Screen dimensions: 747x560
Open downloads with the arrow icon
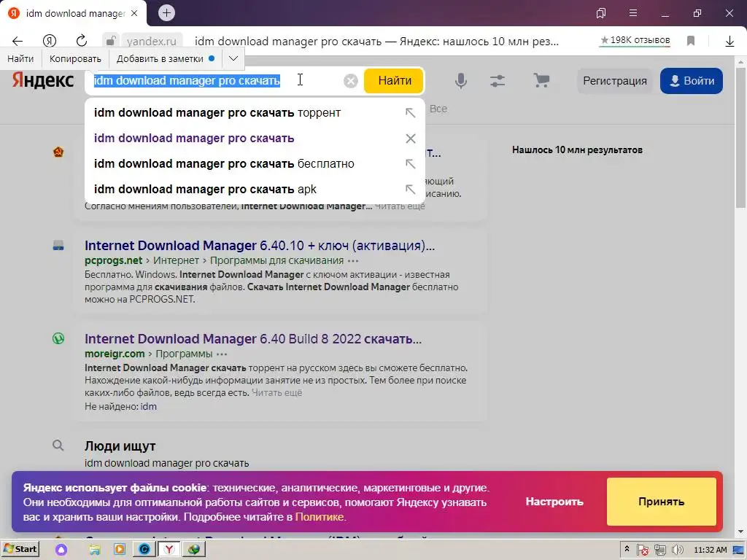pyautogui.click(x=729, y=42)
